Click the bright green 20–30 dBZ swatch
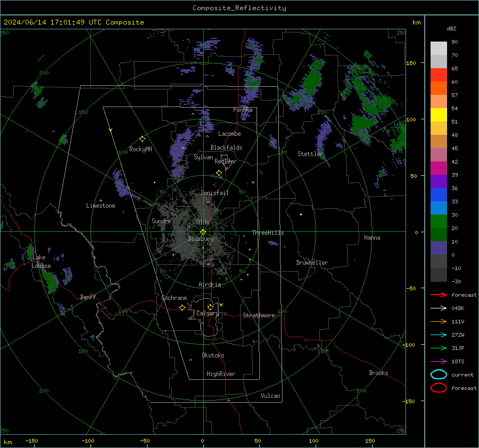This screenshot has width=479, height=448. 439,222
